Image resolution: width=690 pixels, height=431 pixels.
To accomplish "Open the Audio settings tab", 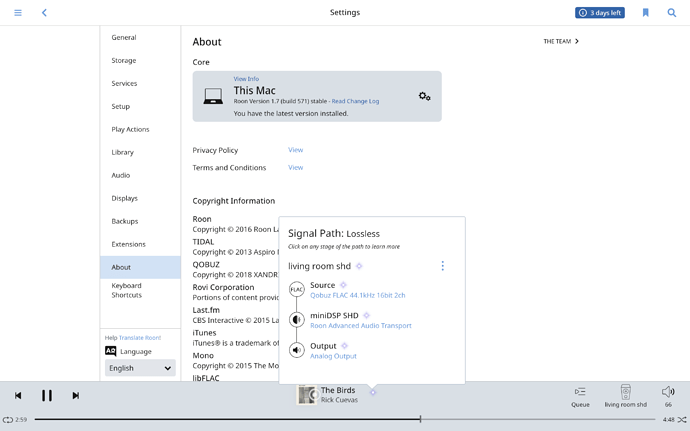I will (x=140, y=175).
